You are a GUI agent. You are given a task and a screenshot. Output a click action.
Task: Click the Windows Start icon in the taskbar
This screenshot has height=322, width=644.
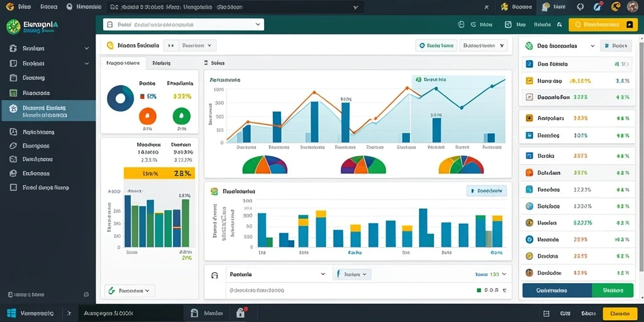[x=13, y=313]
